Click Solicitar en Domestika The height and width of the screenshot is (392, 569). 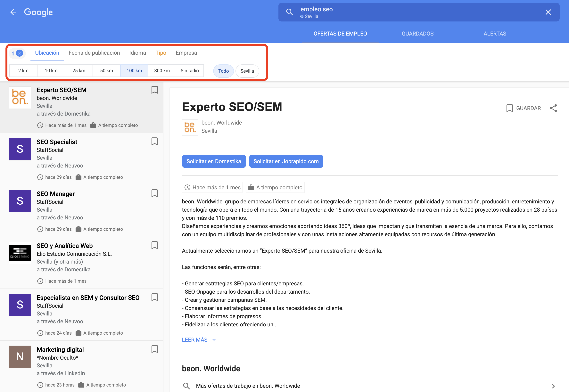click(214, 161)
